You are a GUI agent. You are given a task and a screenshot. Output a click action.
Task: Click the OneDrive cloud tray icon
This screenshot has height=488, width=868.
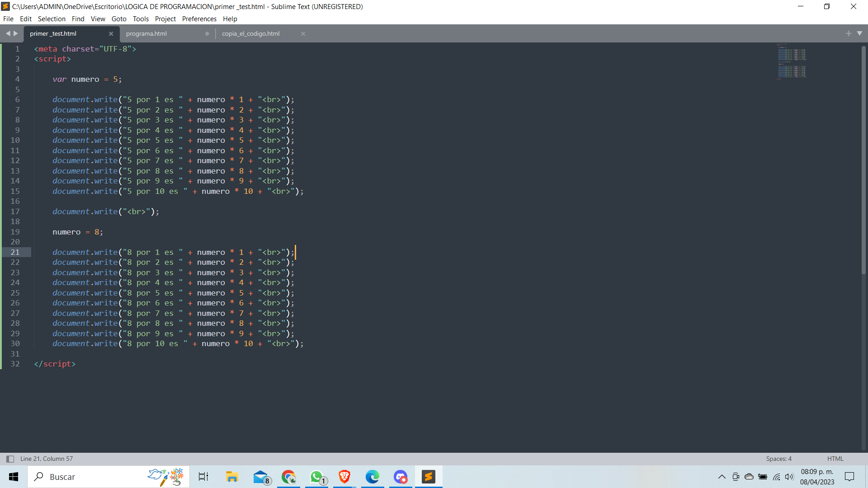point(749,477)
